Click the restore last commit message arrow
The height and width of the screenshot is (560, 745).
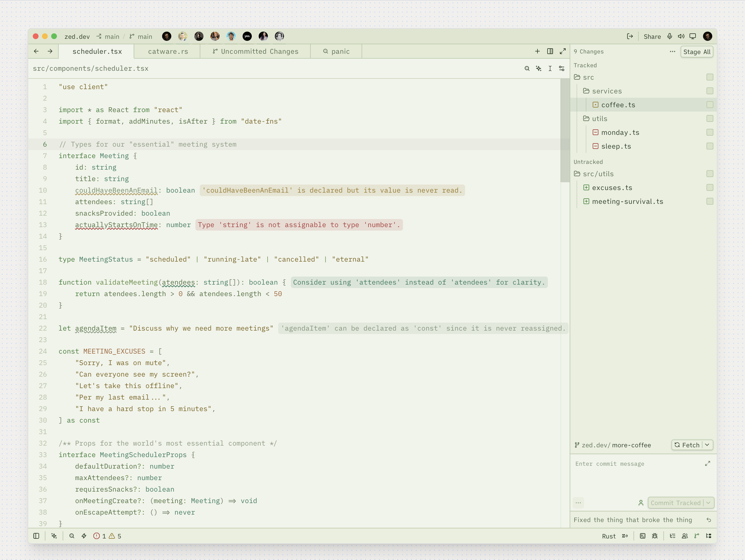pos(708,520)
